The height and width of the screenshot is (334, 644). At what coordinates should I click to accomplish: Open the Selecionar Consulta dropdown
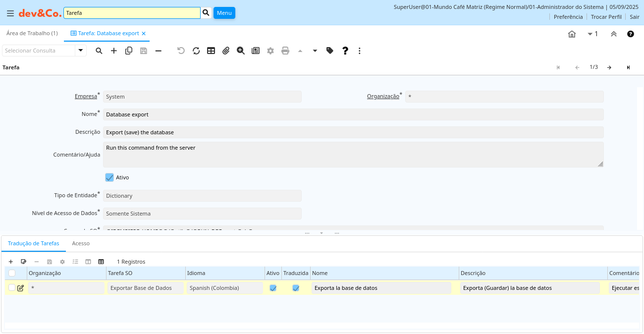point(81,51)
